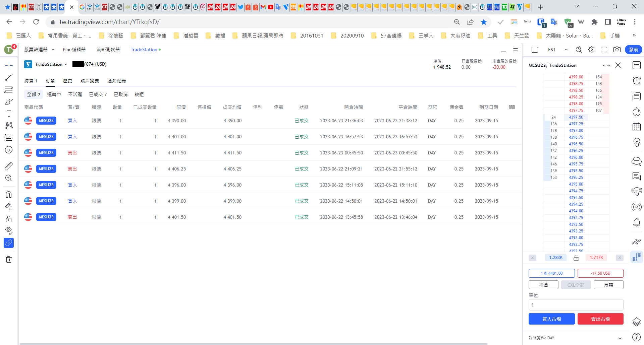Image resolution: width=644 pixels, height=345 pixels.
Task: Switch to the history tab
Action: [67, 81]
